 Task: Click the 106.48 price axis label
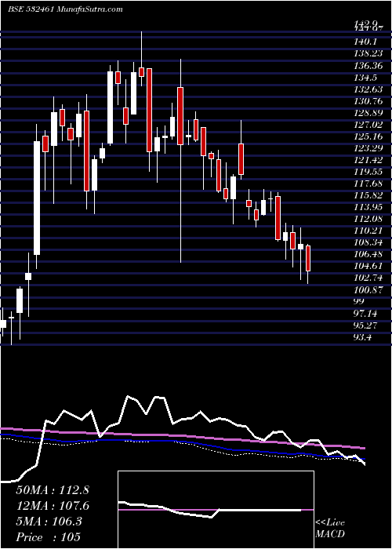(367, 254)
